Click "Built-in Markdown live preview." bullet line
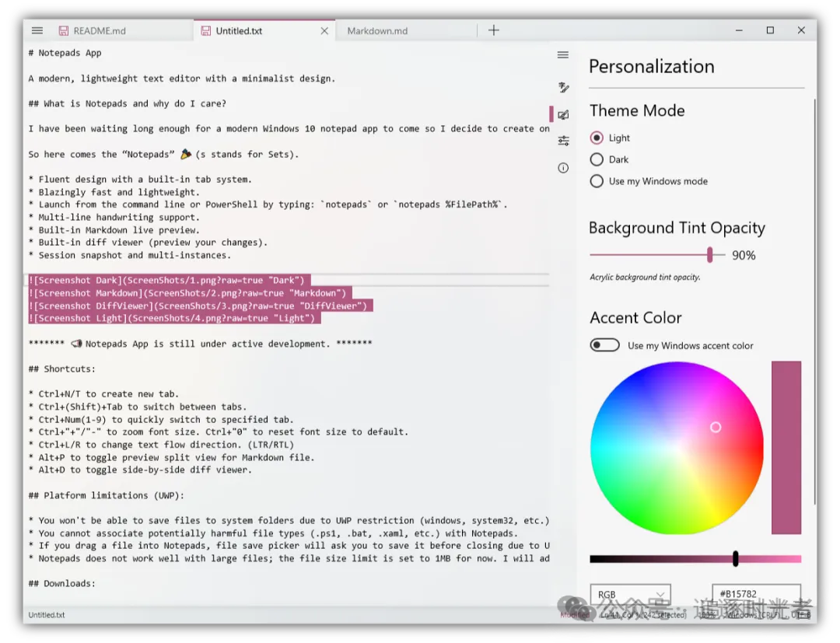840x643 pixels. click(x=114, y=230)
